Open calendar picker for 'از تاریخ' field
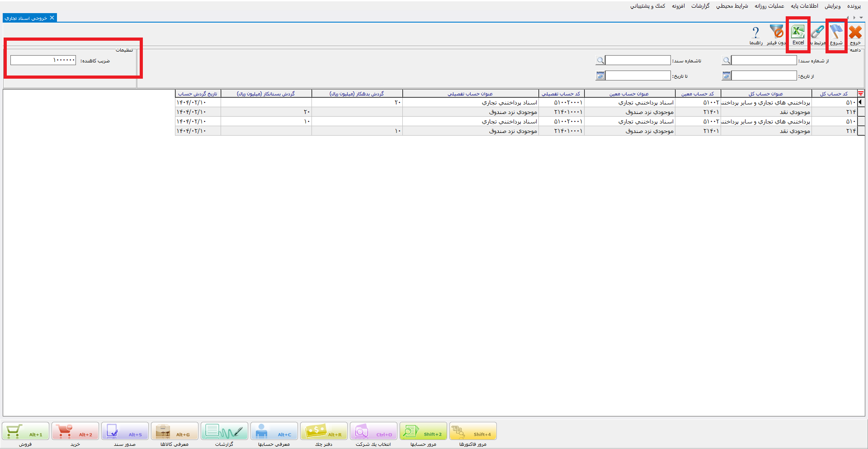Screen dimensions: 868x449 click(x=726, y=76)
